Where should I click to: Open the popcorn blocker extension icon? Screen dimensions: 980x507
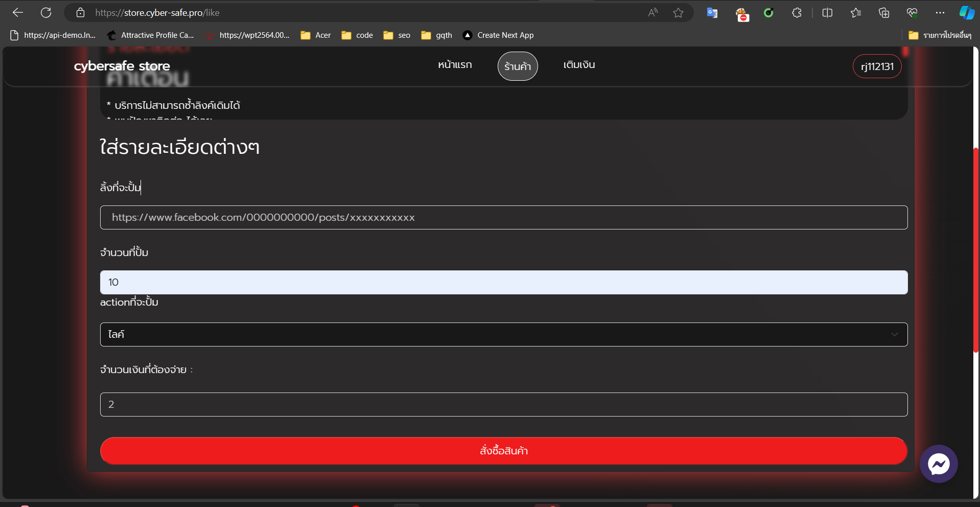(x=742, y=14)
